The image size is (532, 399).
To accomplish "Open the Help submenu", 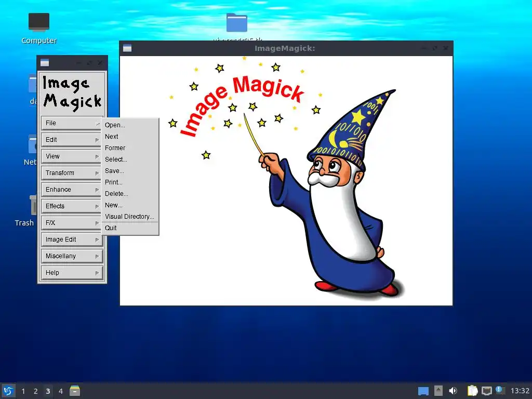I will (72, 273).
